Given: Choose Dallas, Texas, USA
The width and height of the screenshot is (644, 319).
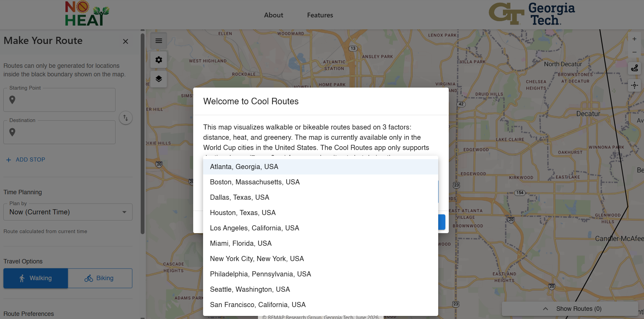Looking at the screenshot, I should [x=321, y=197].
